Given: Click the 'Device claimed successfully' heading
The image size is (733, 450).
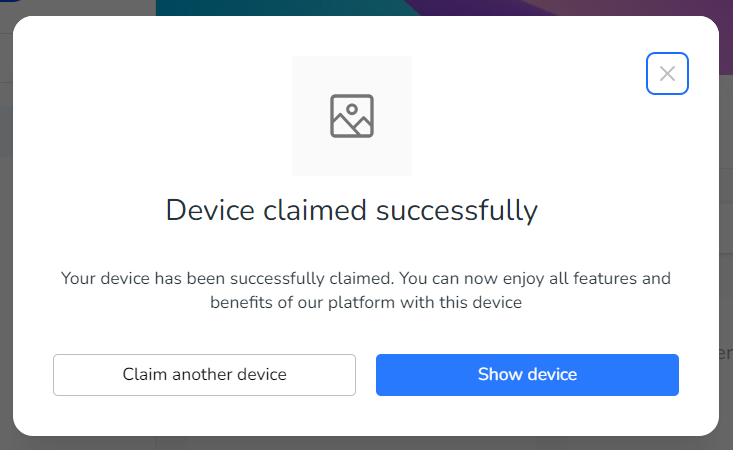Looking at the screenshot, I should tap(352, 210).
